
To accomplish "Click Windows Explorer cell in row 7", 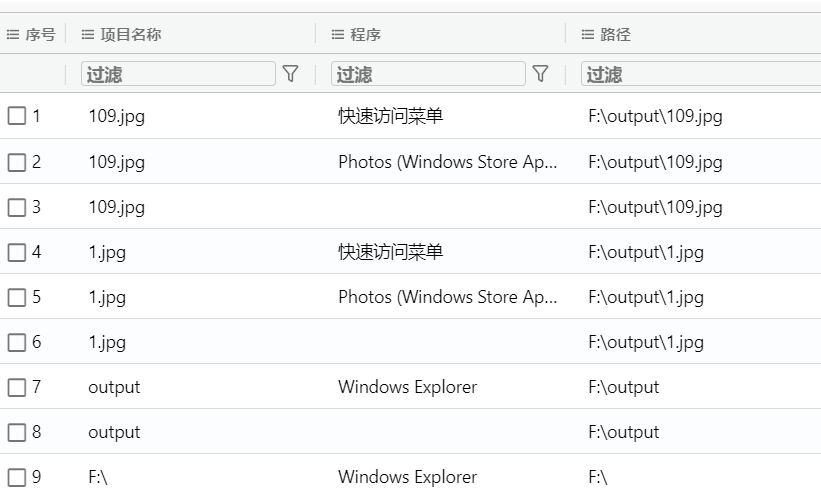I will 408,388.
